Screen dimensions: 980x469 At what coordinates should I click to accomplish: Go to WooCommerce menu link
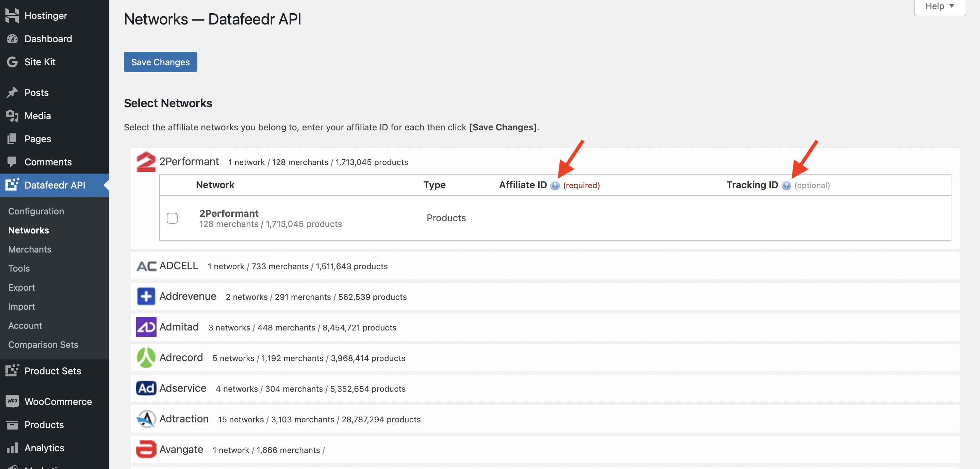pyautogui.click(x=54, y=401)
